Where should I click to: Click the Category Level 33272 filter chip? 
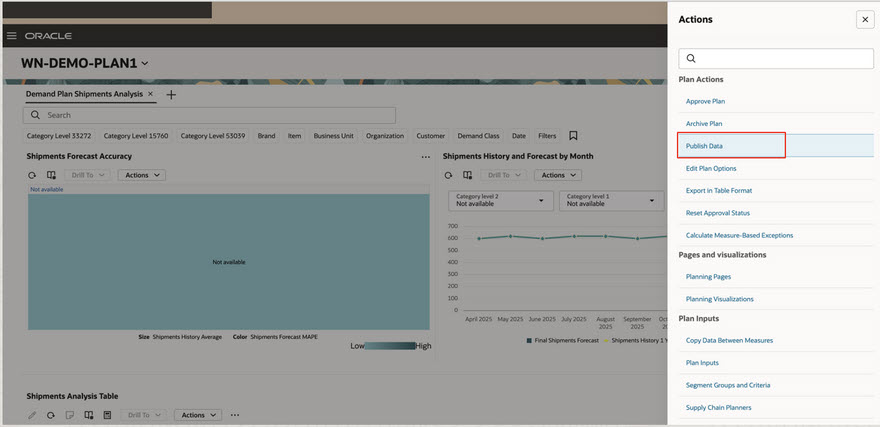click(59, 136)
